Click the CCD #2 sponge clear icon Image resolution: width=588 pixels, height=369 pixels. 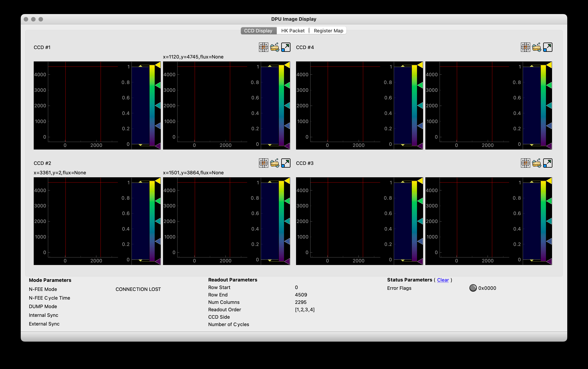275,163
